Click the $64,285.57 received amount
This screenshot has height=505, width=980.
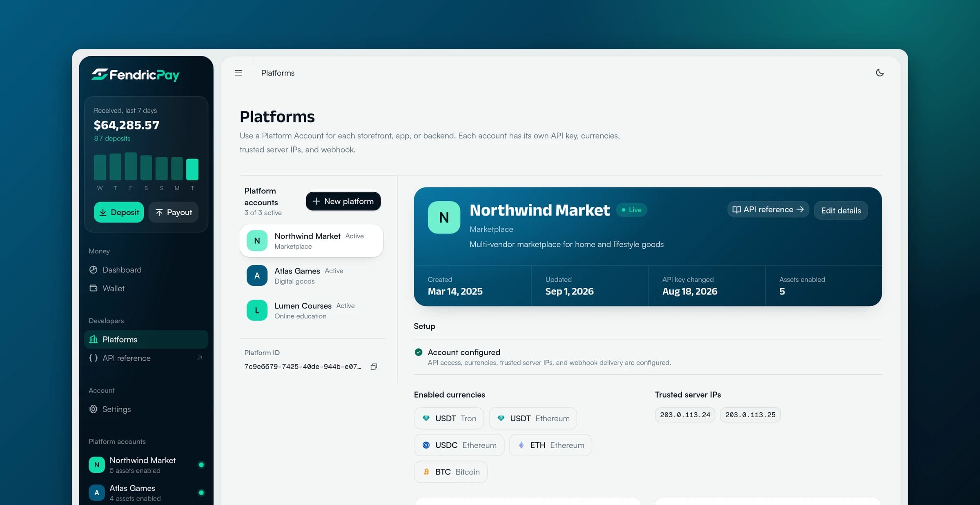point(127,125)
